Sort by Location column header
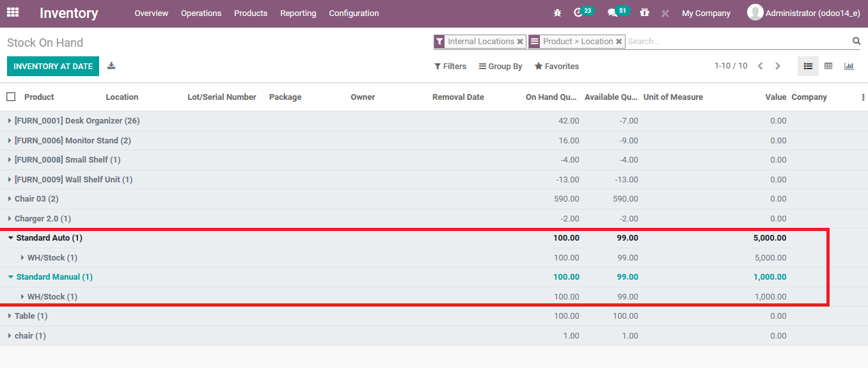The width and height of the screenshot is (868, 368). click(x=122, y=97)
